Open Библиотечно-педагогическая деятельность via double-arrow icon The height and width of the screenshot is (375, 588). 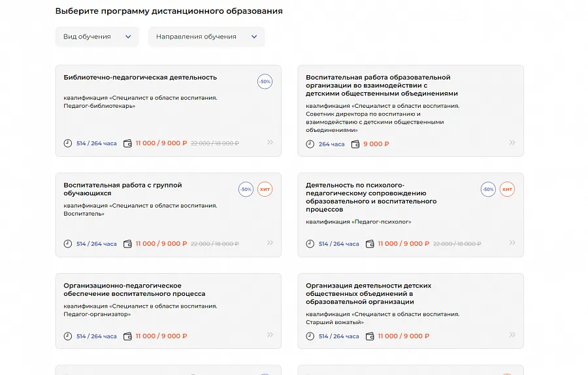coord(270,142)
